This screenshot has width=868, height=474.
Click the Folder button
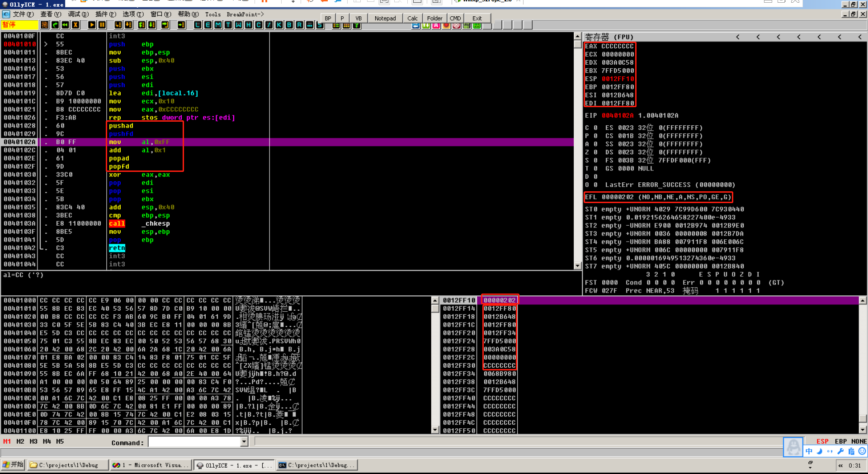pos(434,18)
